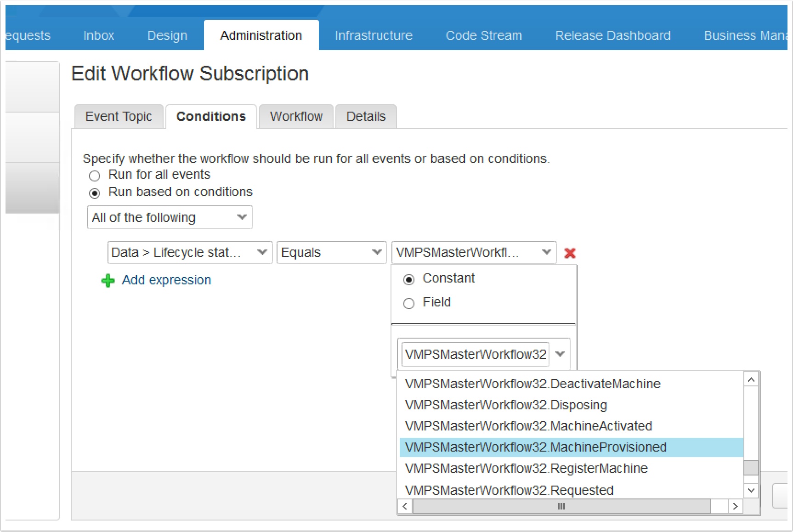Click the list scroll up arrow
This screenshot has width=793, height=532.
[751, 379]
